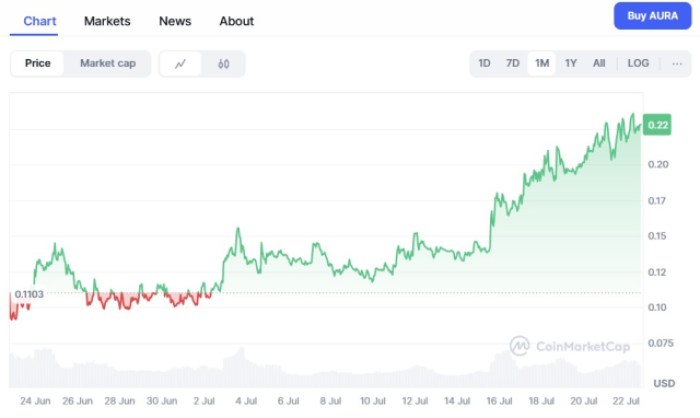700x418 pixels.
Task: Click the 16 Jul date marker on axis
Action: (x=497, y=400)
